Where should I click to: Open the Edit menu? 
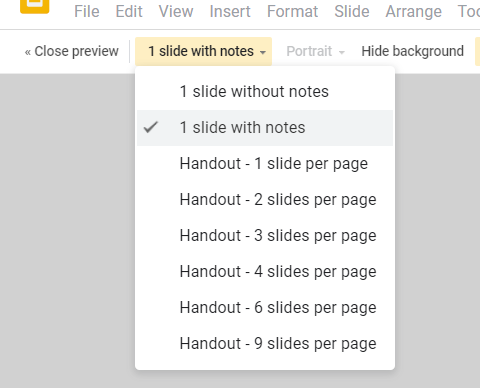click(x=129, y=12)
